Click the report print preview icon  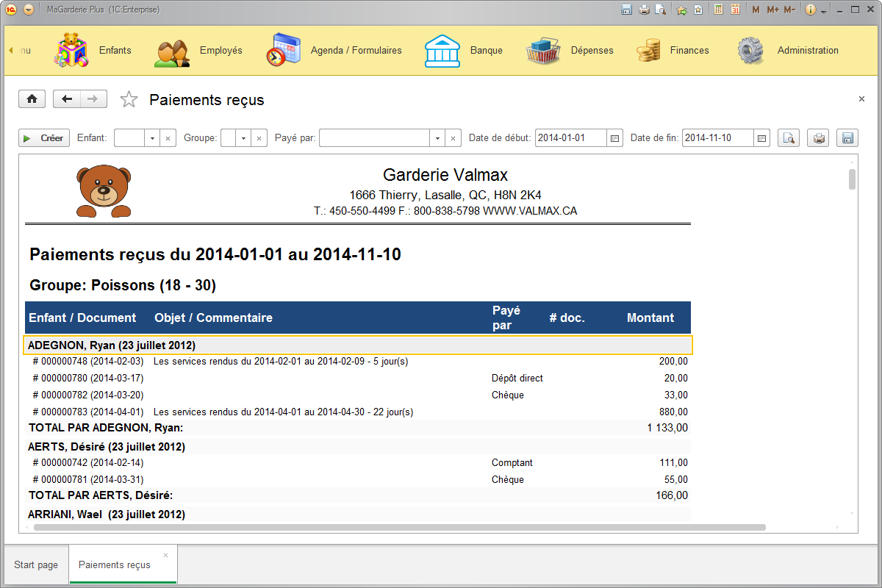pyautogui.click(x=789, y=138)
